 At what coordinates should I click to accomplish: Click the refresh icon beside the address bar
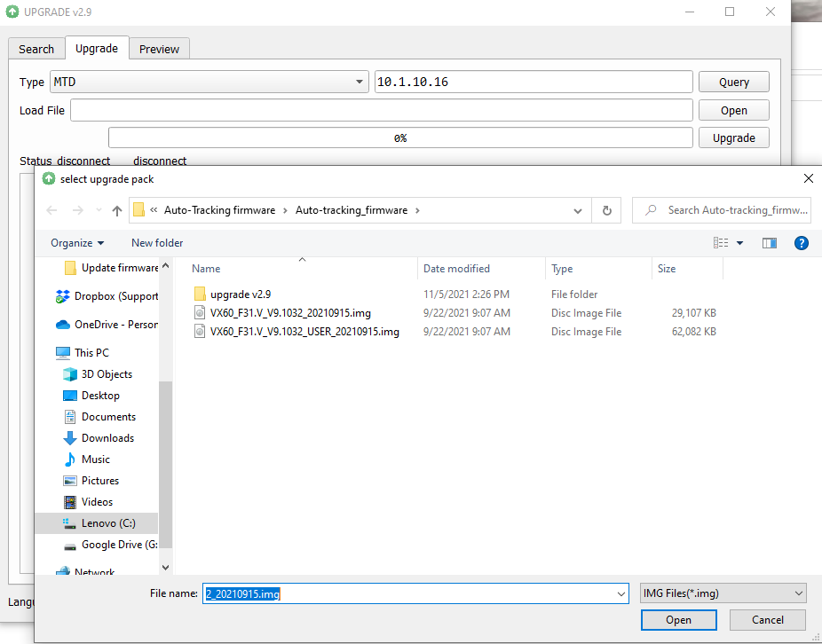coord(605,210)
